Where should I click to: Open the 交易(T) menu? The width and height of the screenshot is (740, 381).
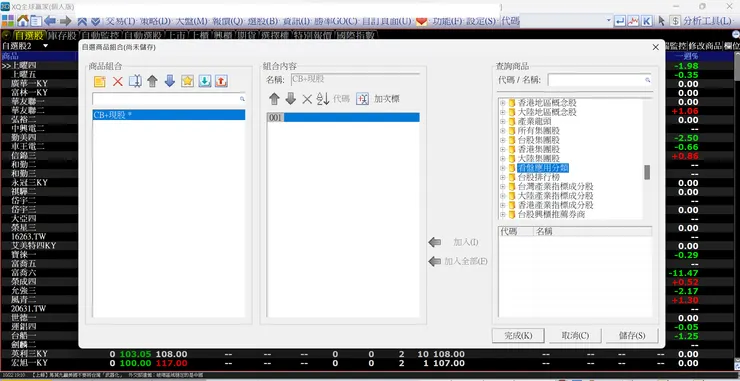click(119, 21)
